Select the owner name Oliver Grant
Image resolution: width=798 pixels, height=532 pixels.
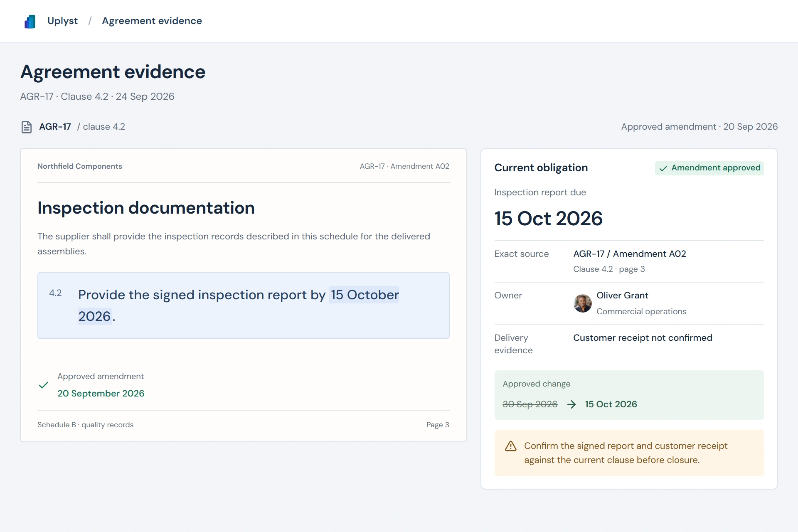(622, 296)
